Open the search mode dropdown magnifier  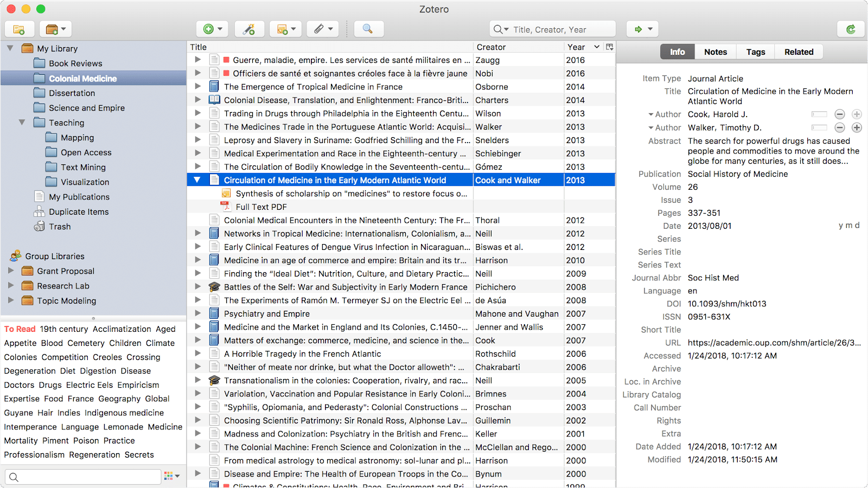pos(501,30)
